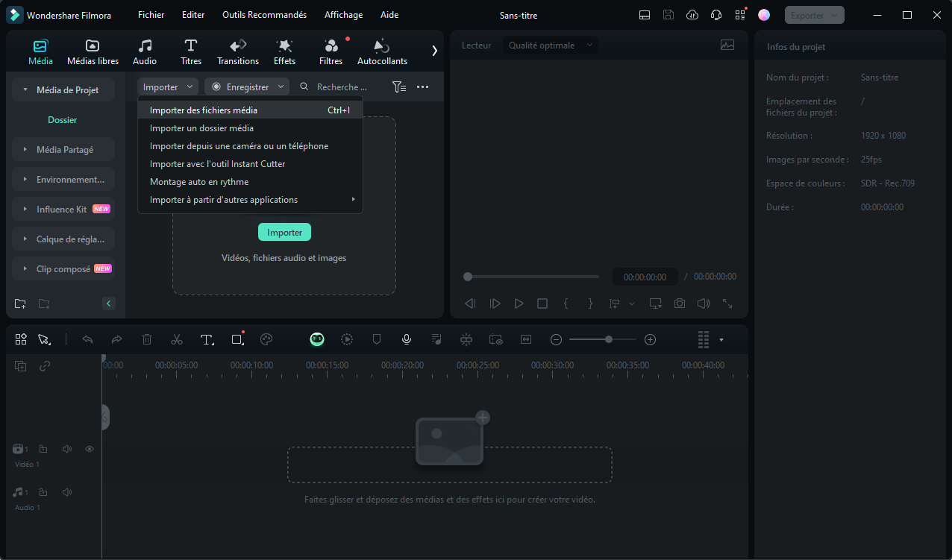Toggle player fullscreen icon
The image size is (952, 560).
727,303
